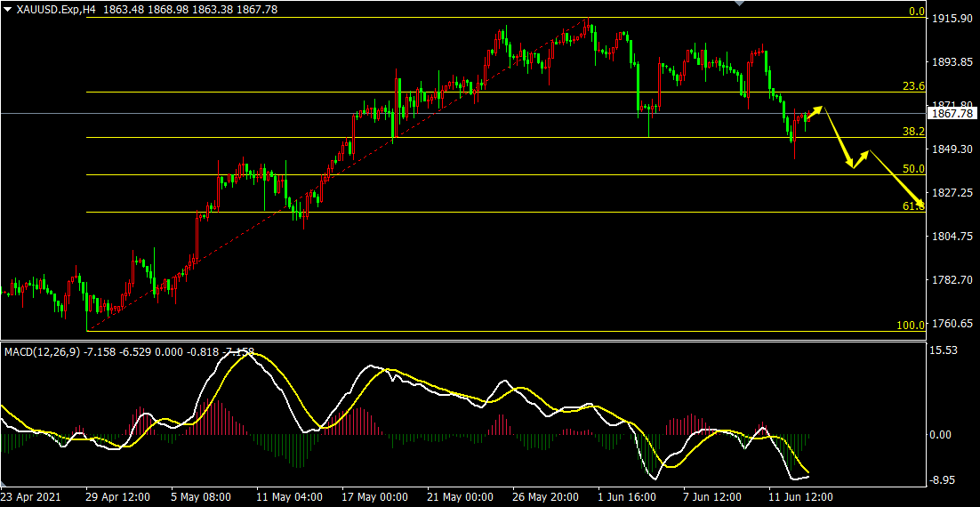Screen dimensions: 980x507
Task: Click the 1915.90 price on the scale
Action: pyautogui.click(x=951, y=19)
